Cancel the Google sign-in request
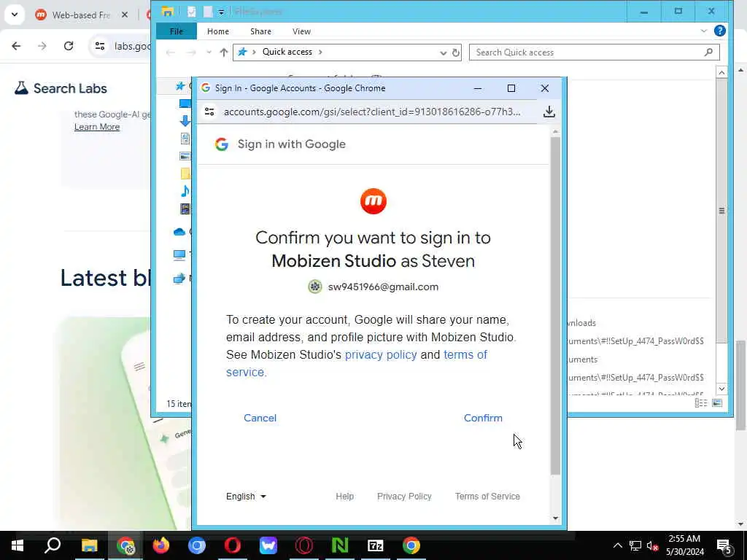Viewport: 747px width, 560px height. click(260, 418)
